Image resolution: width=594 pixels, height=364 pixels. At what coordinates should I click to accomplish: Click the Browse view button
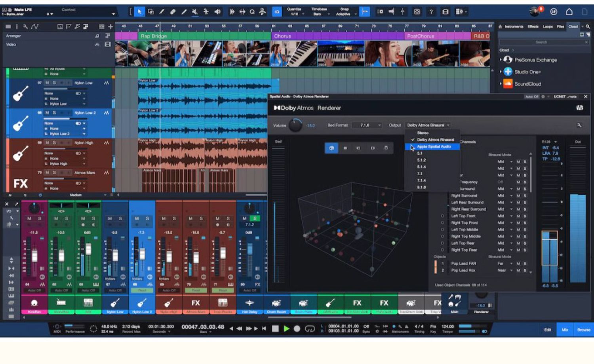(584, 330)
